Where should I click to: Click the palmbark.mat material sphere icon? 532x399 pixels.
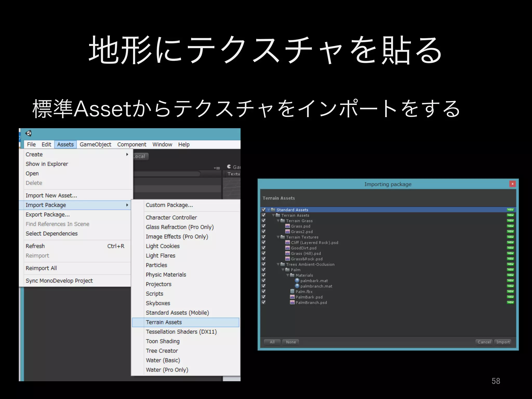point(297,281)
